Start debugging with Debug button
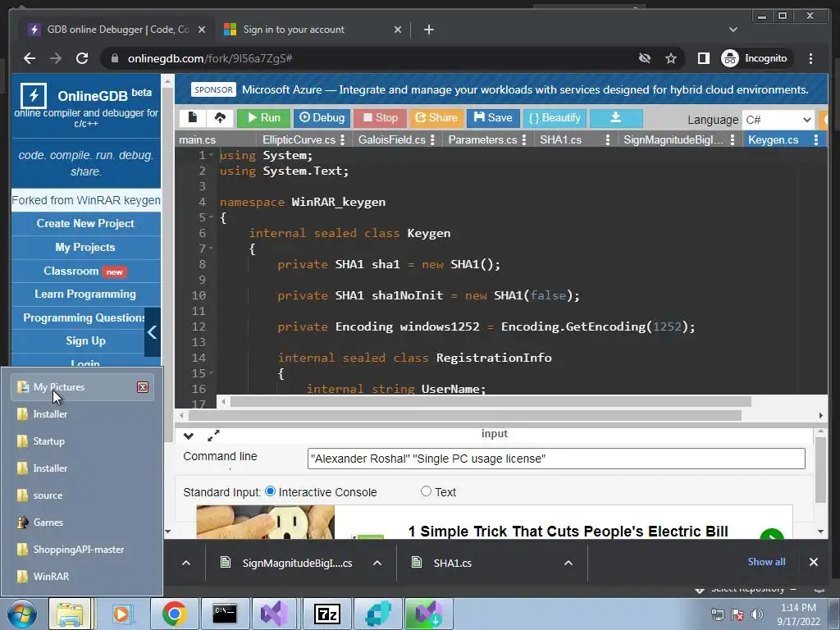Viewport: 840px width, 630px height. pos(322,118)
